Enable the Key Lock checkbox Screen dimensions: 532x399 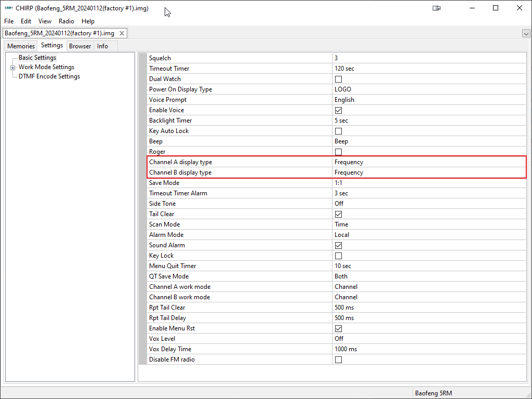click(x=338, y=256)
